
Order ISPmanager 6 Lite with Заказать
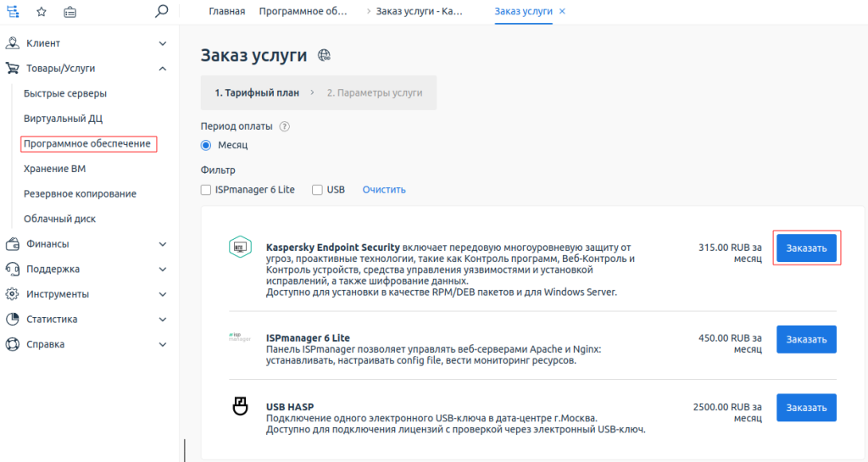coord(807,339)
